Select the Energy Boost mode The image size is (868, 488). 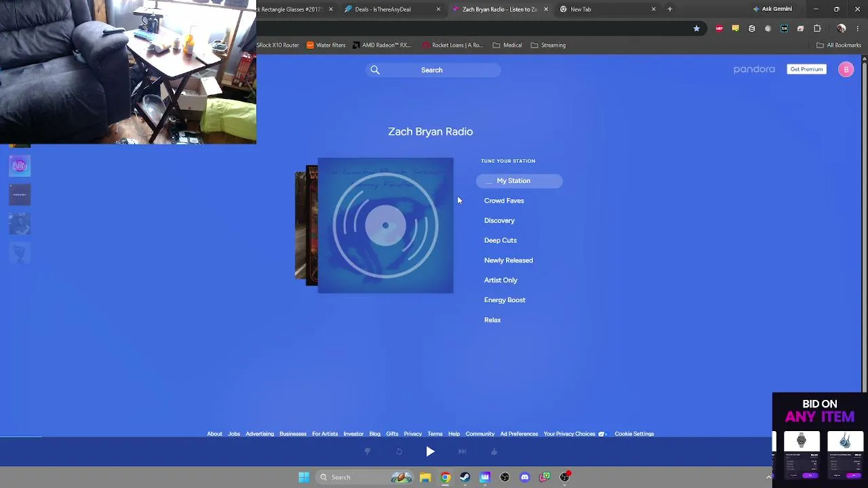coord(505,300)
